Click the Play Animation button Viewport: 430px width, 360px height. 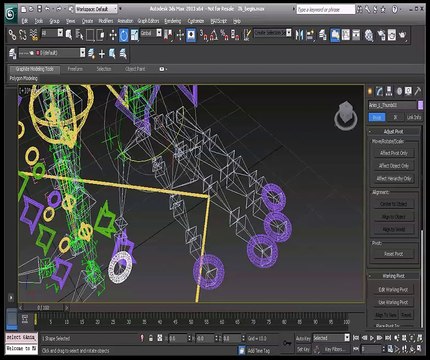[372, 338]
